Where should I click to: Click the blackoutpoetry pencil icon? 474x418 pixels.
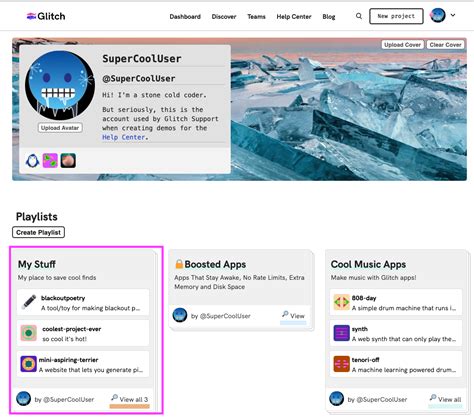[x=29, y=302]
